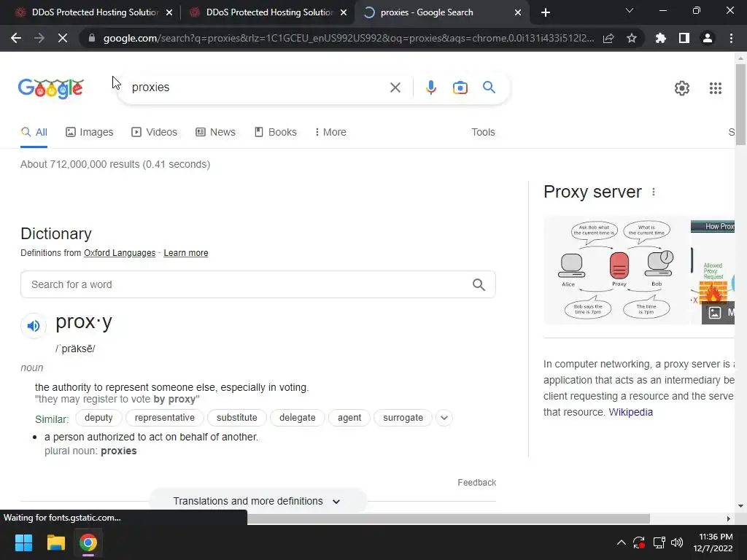The height and width of the screenshot is (560, 747).
Task: Focus the Search for a word field
Action: 258,285
